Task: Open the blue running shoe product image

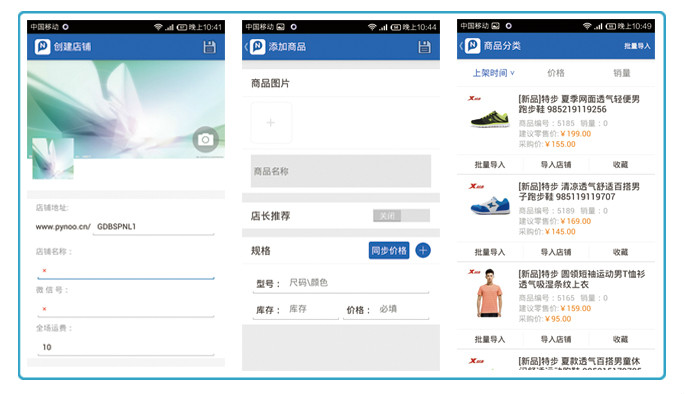Action: [490, 206]
